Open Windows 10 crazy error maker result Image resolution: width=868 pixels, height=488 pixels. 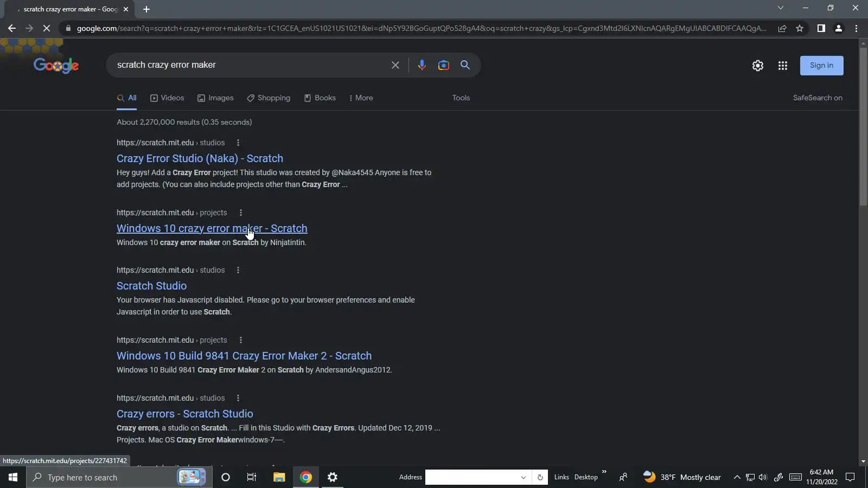point(212,228)
